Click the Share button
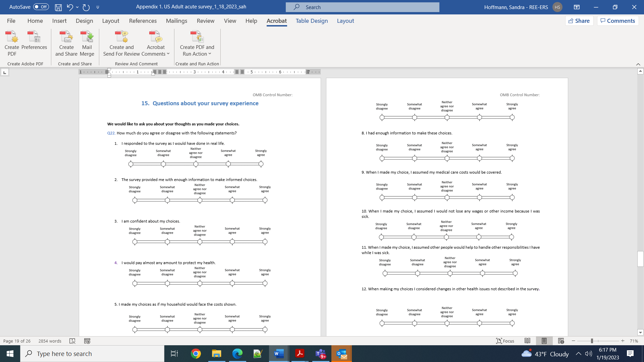Screen dimensions: 644x362 pos(579,21)
